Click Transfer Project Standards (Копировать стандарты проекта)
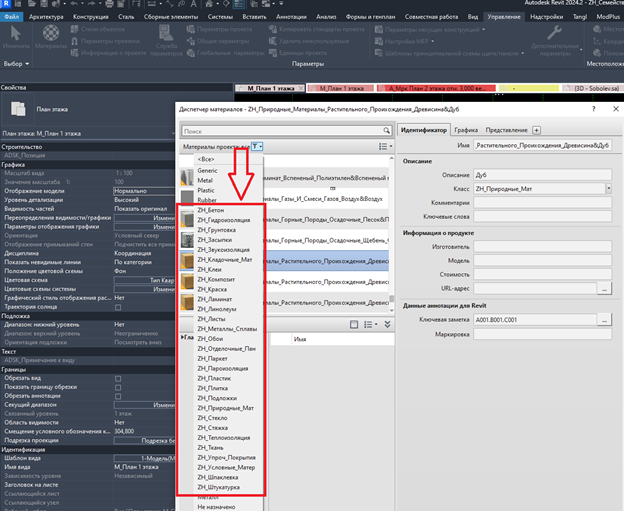 (317, 29)
